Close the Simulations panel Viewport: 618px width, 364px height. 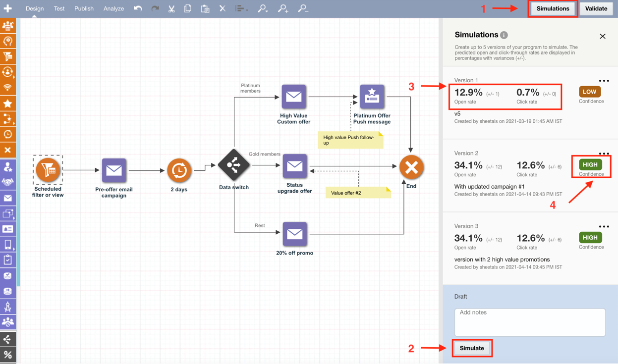(x=603, y=36)
